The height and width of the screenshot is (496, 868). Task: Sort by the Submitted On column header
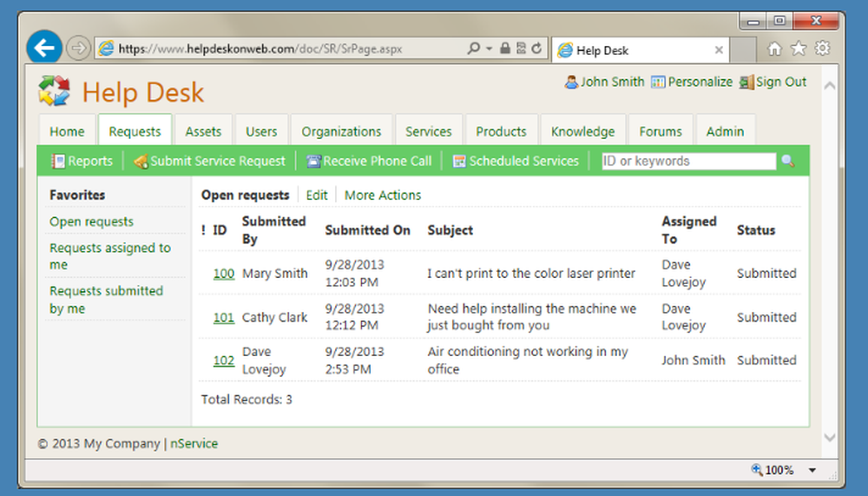[x=367, y=230]
